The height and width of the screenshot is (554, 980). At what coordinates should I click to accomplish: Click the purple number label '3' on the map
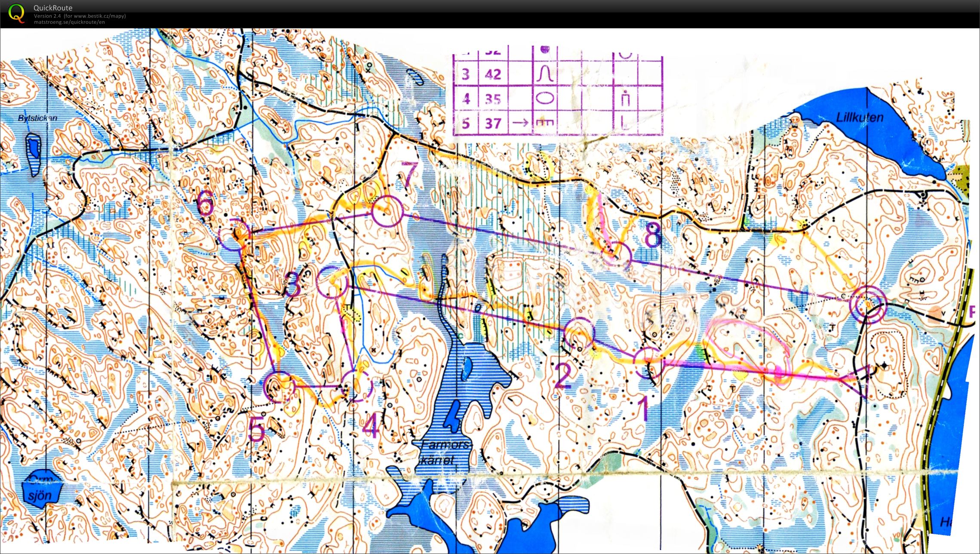tap(292, 284)
